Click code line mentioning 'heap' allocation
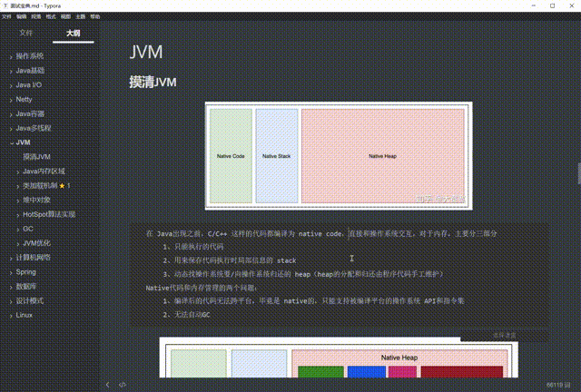581x392 pixels. coord(302,274)
